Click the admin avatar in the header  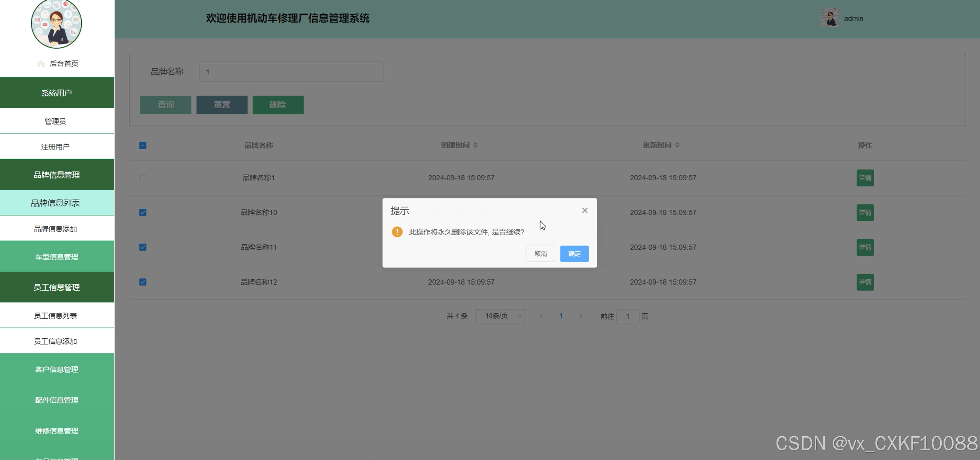click(830, 18)
